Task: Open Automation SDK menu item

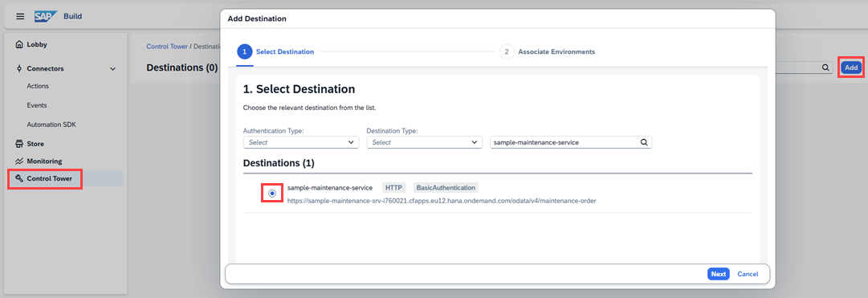Action: coord(51,125)
